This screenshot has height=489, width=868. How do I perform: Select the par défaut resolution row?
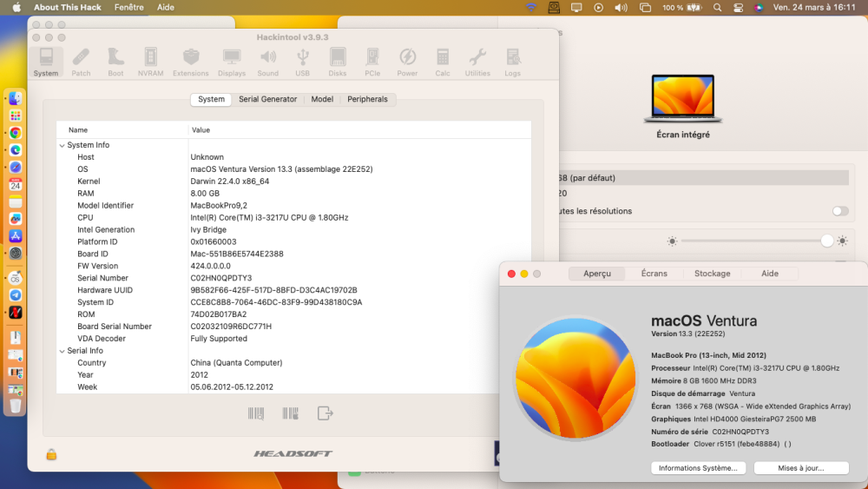tap(704, 178)
